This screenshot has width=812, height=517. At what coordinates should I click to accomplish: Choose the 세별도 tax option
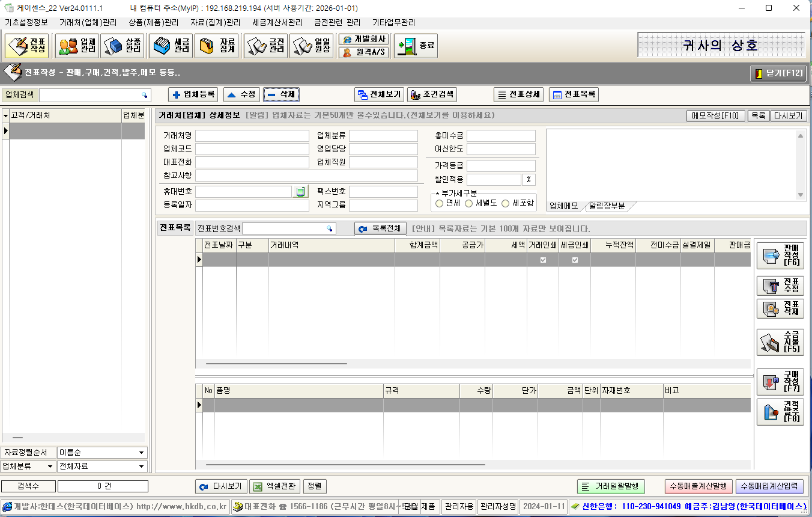pos(469,204)
